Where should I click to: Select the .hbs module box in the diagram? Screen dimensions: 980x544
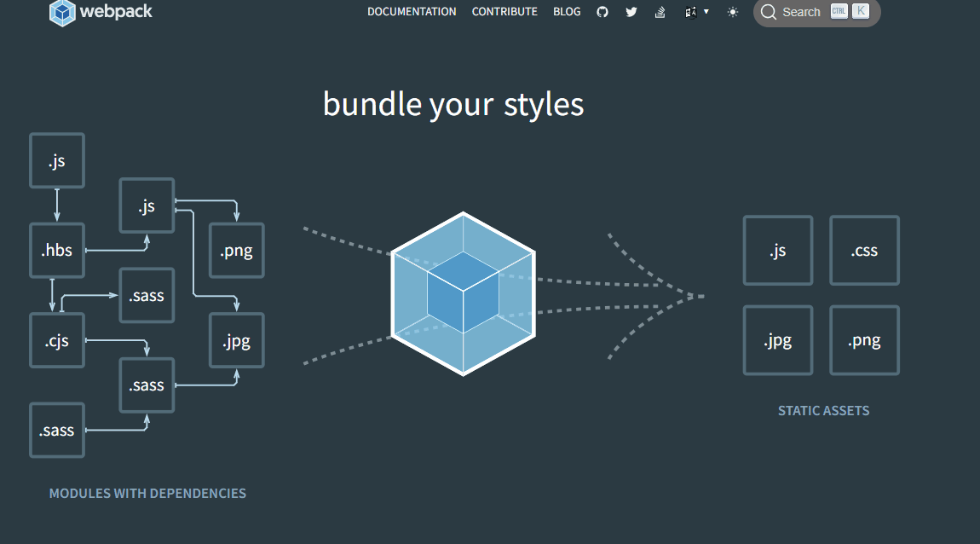click(x=57, y=250)
